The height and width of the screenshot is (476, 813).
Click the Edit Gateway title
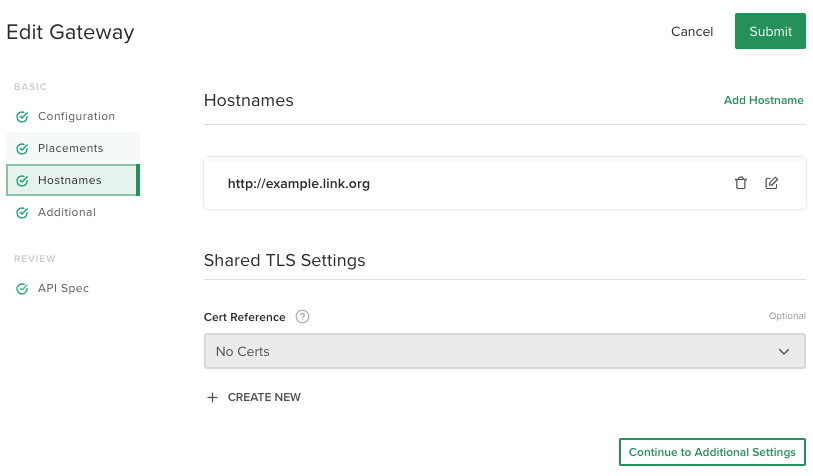tap(70, 32)
